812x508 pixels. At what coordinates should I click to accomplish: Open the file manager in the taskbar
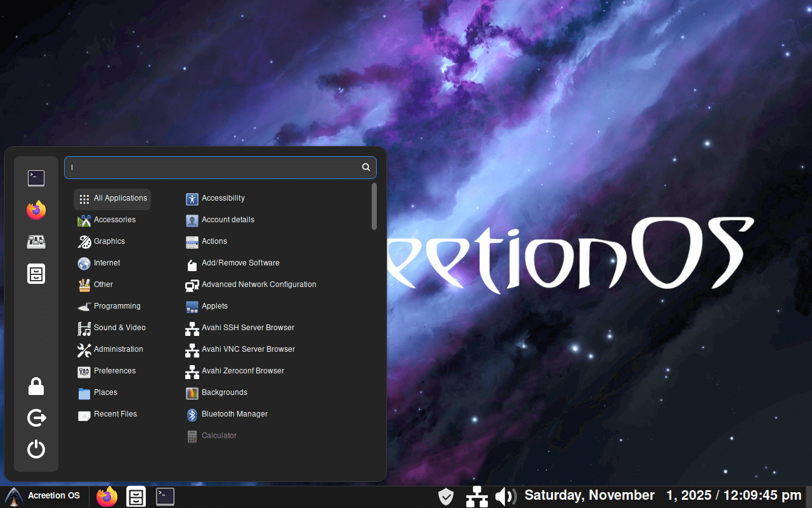point(136,496)
